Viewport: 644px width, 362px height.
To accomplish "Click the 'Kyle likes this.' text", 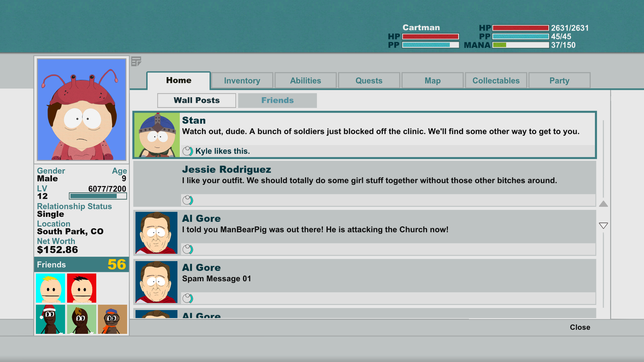I will (x=222, y=151).
